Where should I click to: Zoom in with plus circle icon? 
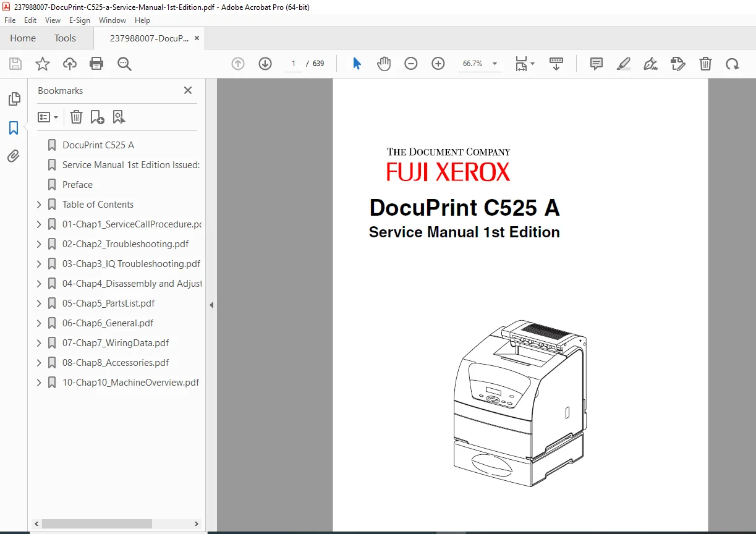click(x=438, y=64)
